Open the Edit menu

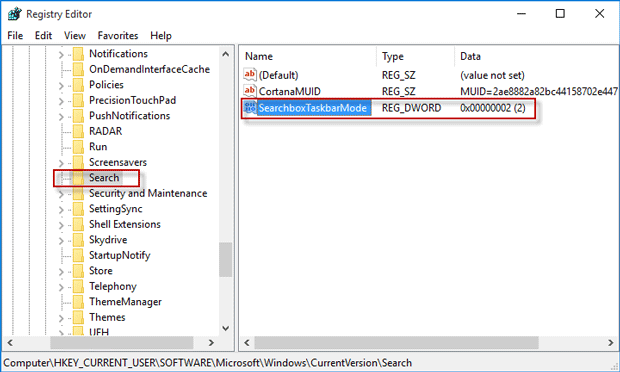click(x=43, y=36)
